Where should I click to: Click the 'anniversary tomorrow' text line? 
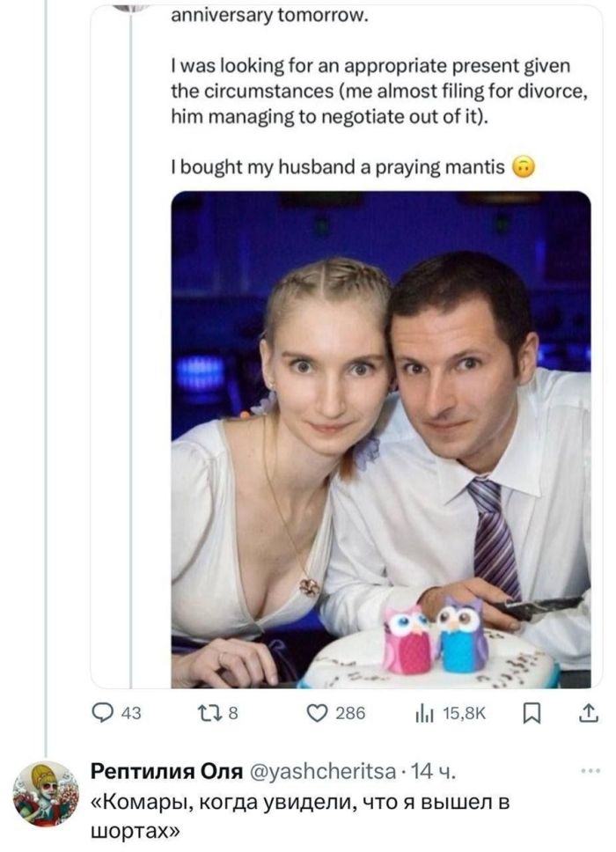pos(270,19)
